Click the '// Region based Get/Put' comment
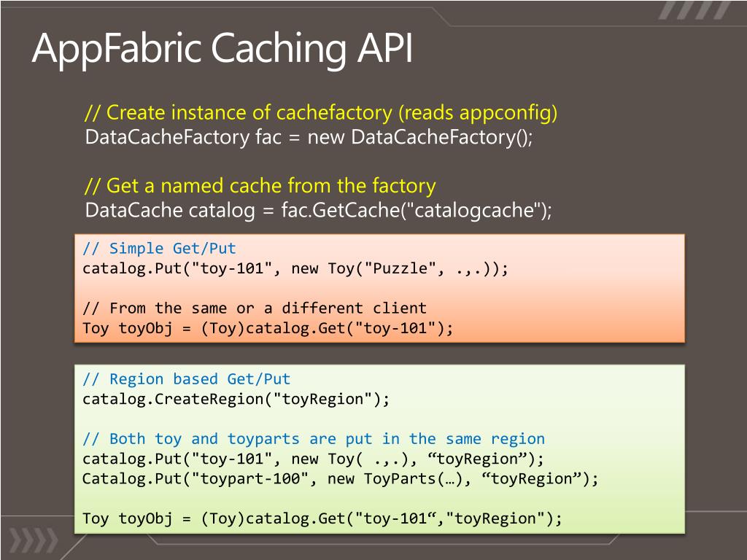747x560 pixels. (186, 379)
